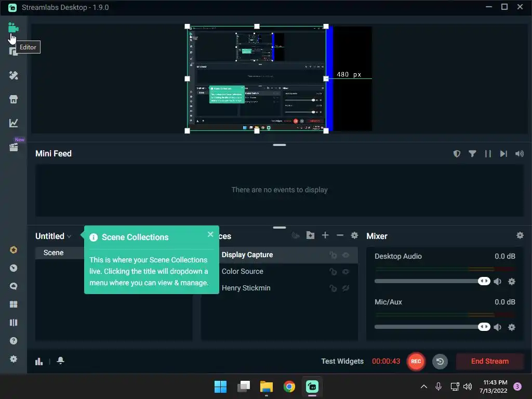
Task: Click the red REC button
Action: (416, 362)
